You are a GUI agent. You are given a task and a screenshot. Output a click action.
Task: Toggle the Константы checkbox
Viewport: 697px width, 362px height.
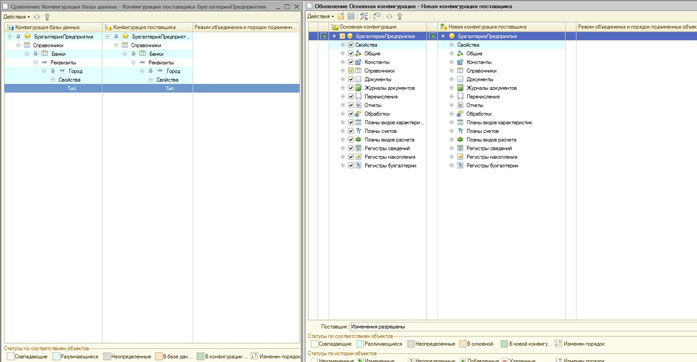(351, 62)
